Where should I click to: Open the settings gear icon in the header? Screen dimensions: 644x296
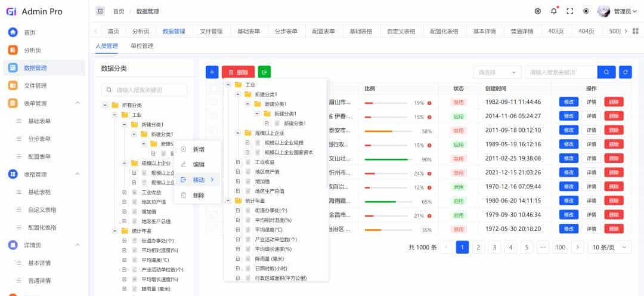[x=538, y=11]
